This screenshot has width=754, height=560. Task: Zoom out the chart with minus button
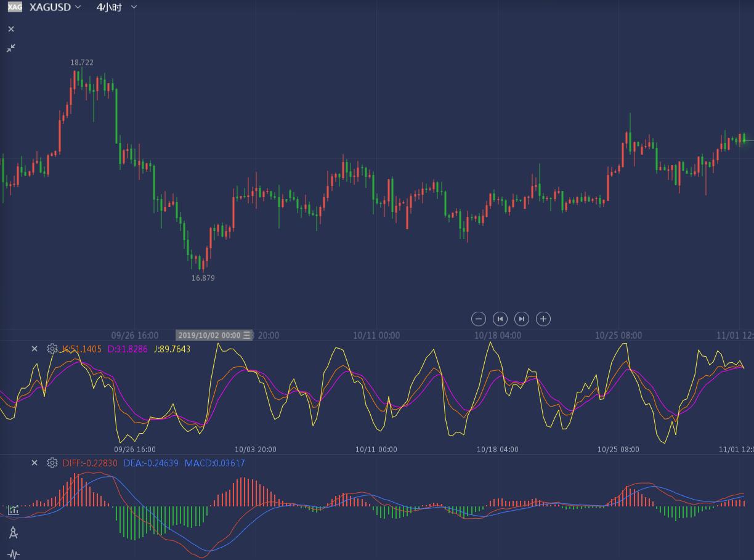tap(479, 319)
